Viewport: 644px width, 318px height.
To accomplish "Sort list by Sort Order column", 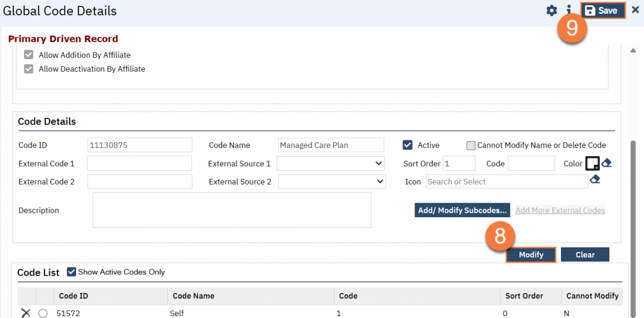I will pos(525,296).
